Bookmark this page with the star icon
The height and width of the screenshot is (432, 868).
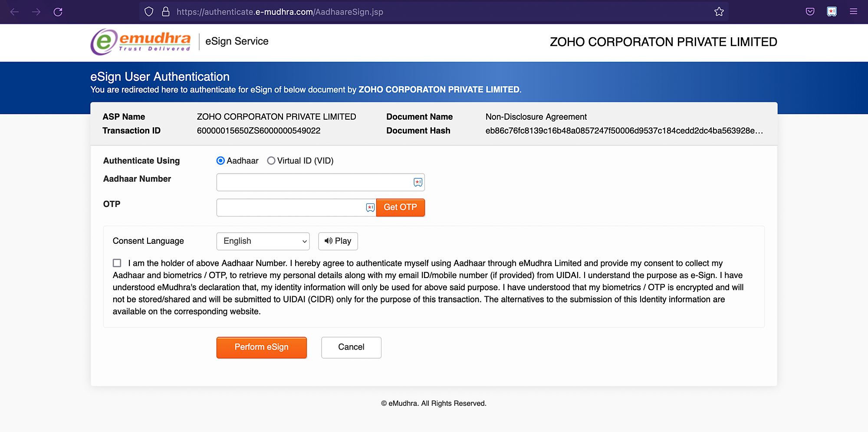(719, 12)
